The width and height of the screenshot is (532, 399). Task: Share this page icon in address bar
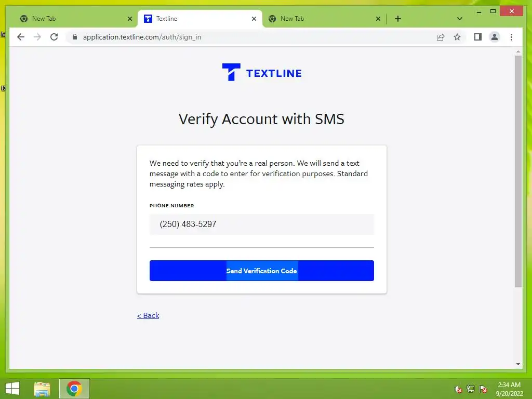(441, 37)
